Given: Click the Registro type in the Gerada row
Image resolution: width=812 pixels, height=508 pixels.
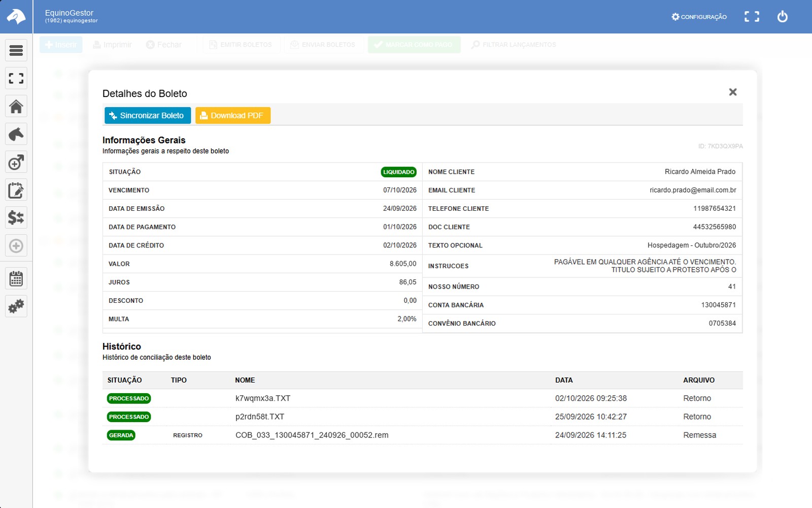Looking at the screenshot, I should click(188, 435).
